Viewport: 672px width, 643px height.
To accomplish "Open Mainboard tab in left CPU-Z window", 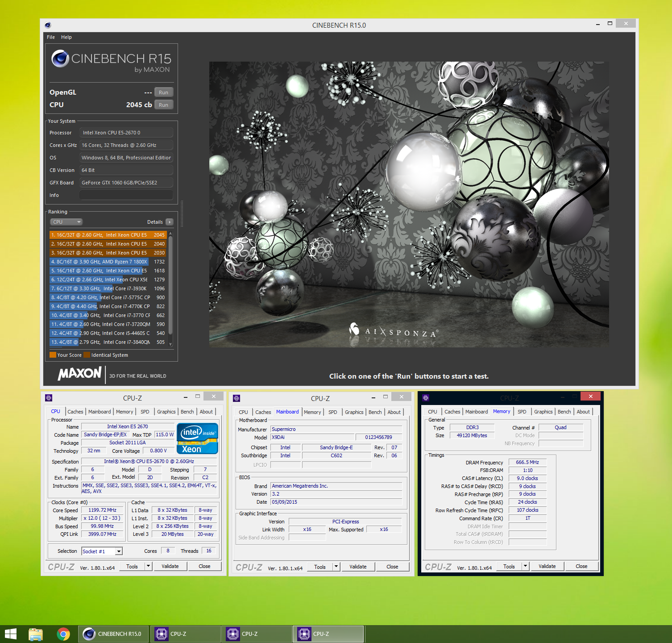I will (100, 412).
